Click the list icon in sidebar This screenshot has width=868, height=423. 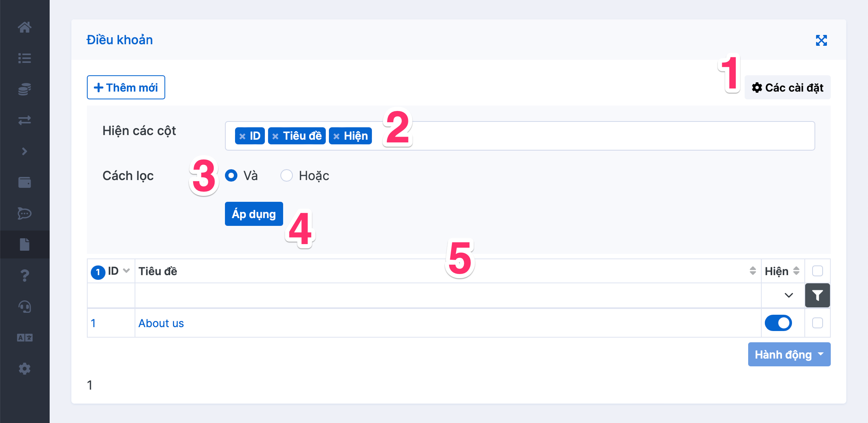pyautogui.click(x=24, y=58)
